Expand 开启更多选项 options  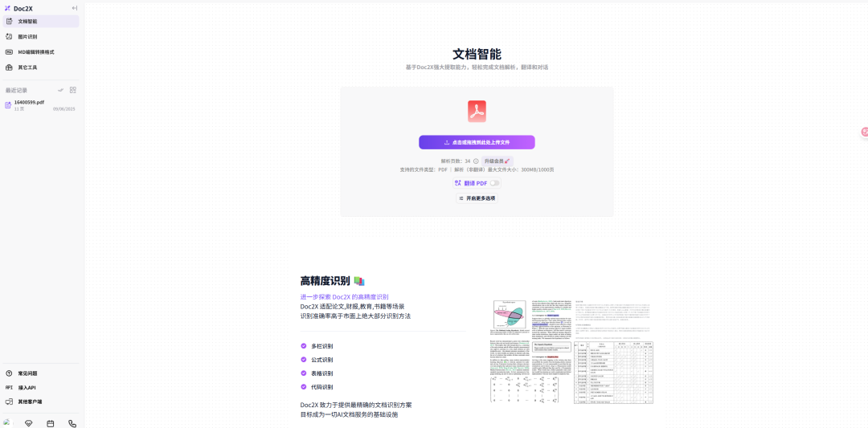coord(477,198)
